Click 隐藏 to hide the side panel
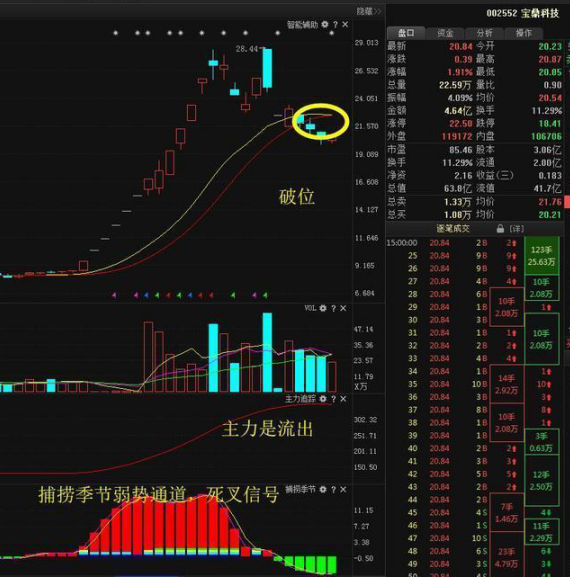Screen dimensions: 571x578 [368, 11]
